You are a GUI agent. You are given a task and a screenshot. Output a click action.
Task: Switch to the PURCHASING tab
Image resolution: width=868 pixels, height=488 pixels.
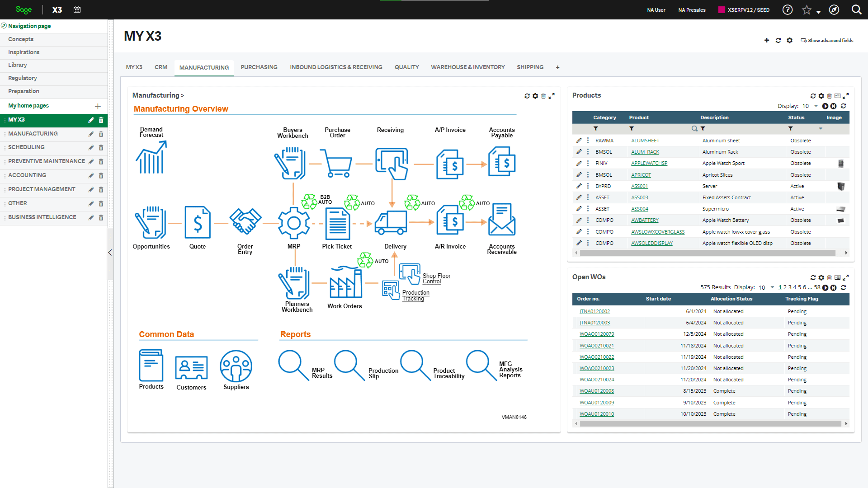coord(259,67)
